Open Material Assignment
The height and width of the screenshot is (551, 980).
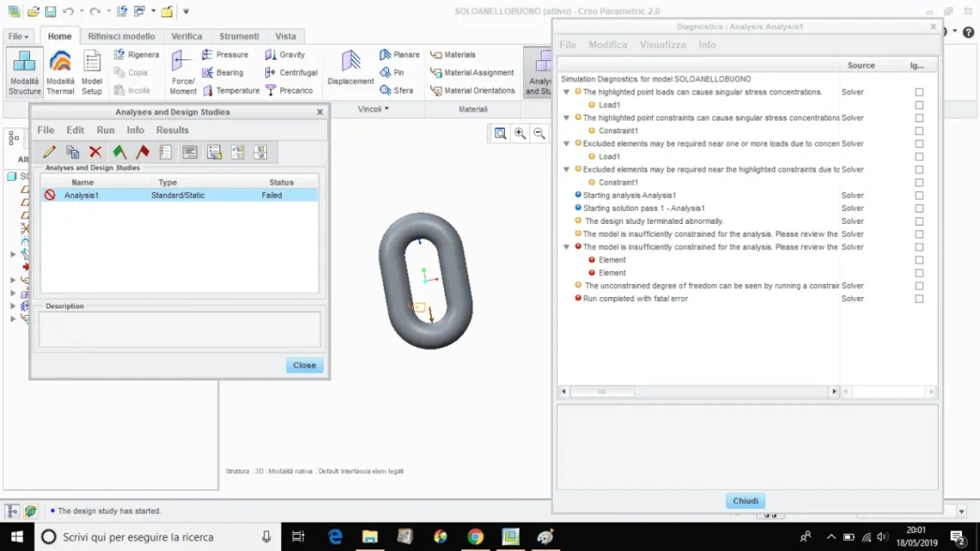tap(472, 72)
